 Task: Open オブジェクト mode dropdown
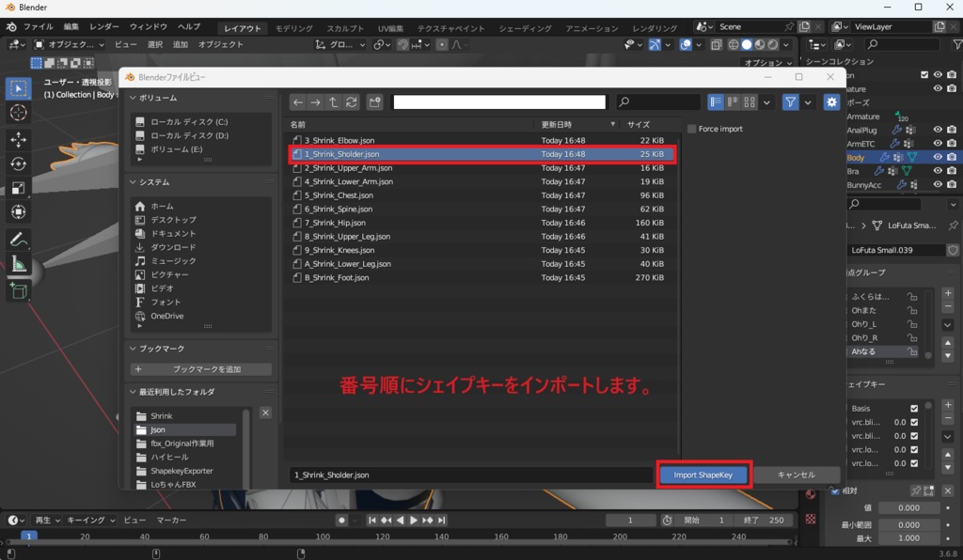[x=70, y=44]
